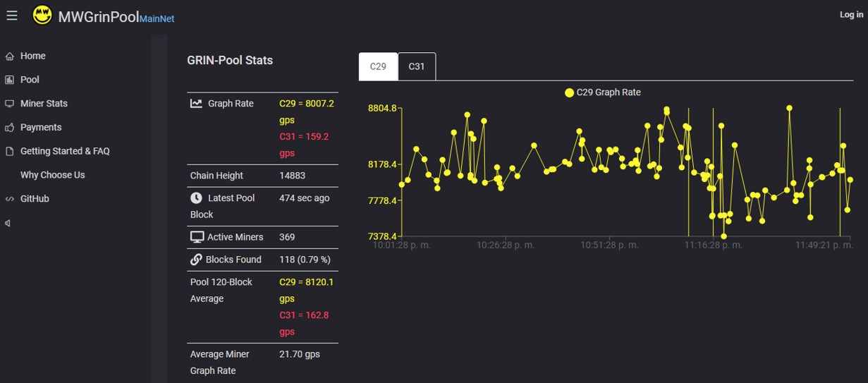Click the Miner Stats monitor icon
This screenshot has width=868, height=383.
click(x=9, y=104)
